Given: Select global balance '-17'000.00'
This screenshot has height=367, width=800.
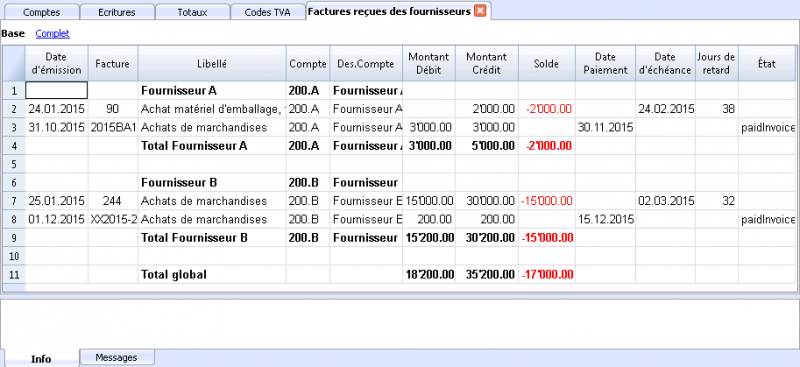Looking at the screenshot, I should (547, 275).
